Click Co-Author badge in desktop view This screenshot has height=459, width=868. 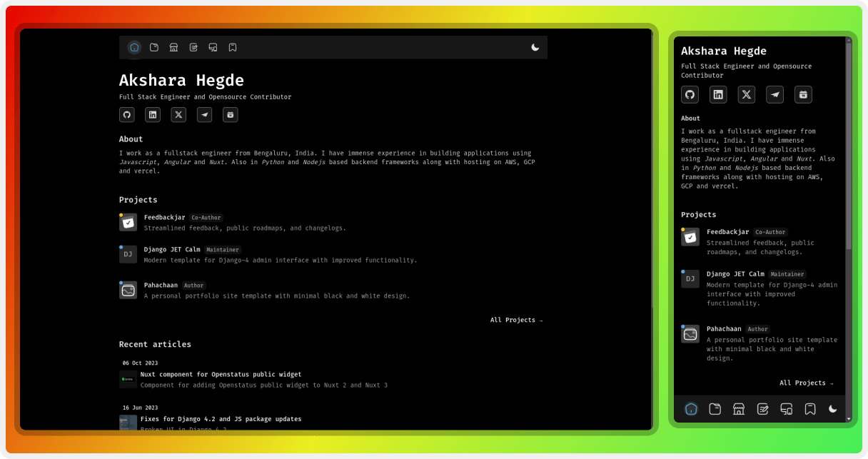point(206,218)
